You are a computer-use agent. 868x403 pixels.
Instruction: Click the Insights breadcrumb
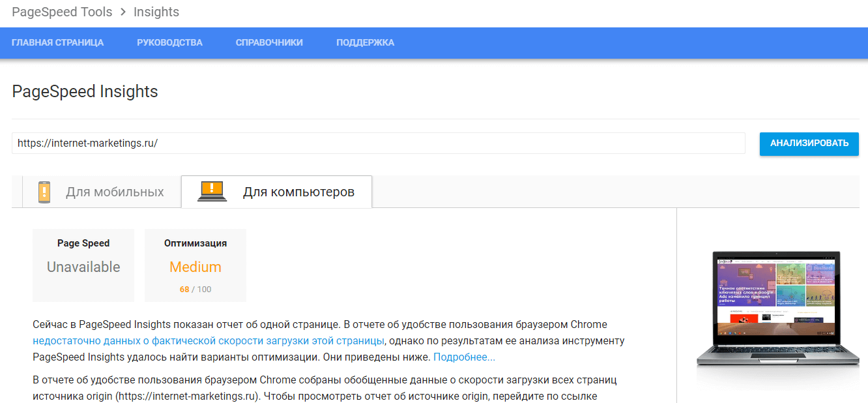156,12
